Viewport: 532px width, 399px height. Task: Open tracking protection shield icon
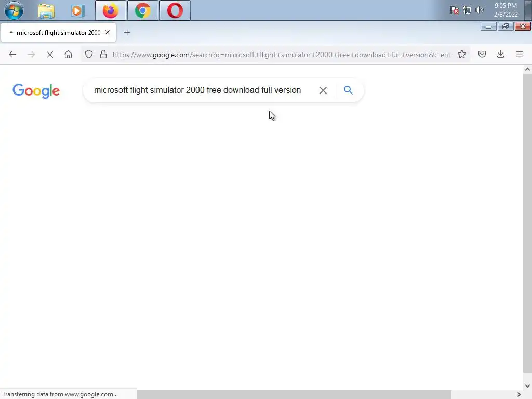(x=88, y=54)
